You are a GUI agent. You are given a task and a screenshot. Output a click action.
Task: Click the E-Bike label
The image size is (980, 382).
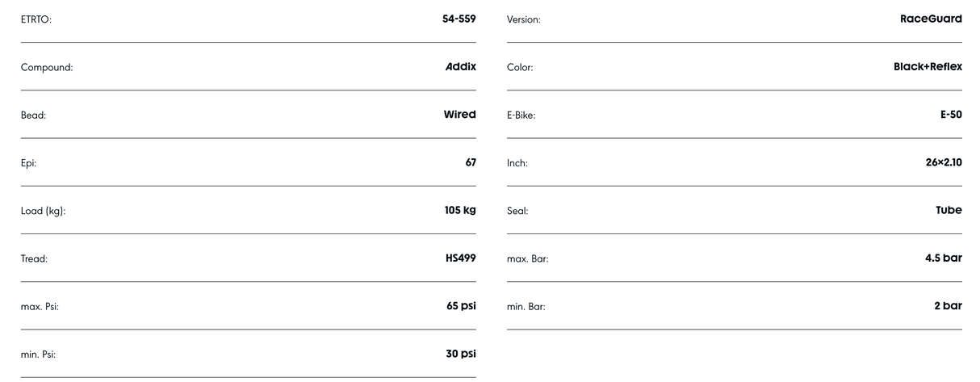521,115
